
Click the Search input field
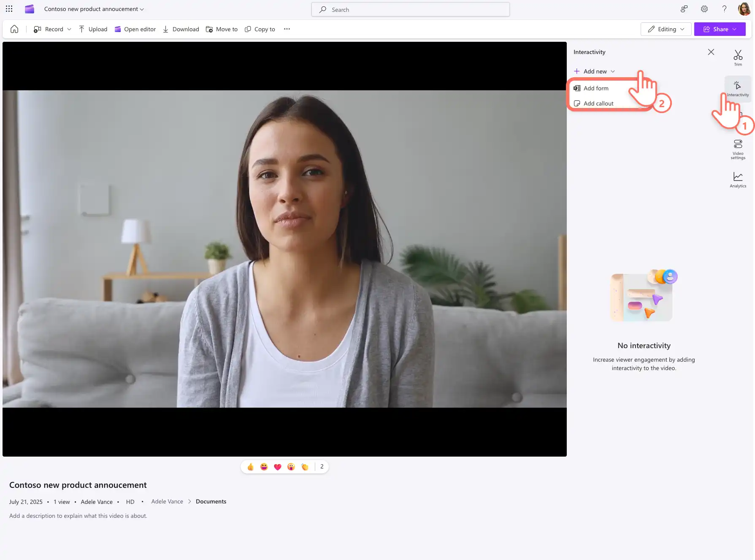(x=410, y=9)
